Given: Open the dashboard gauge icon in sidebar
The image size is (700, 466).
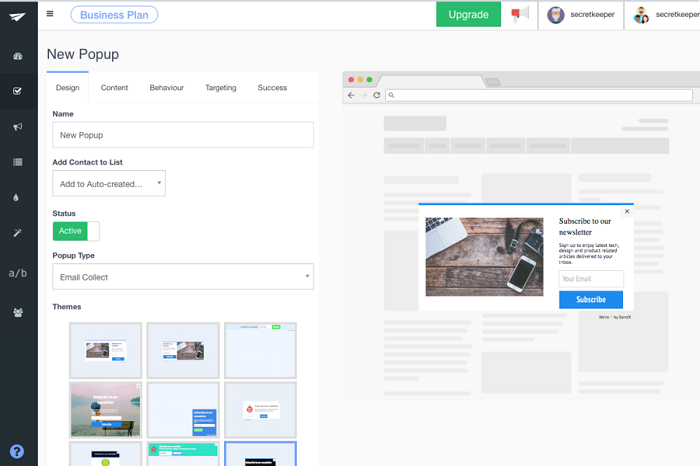Looking at the screenshot, I should [x=18, y=56].
